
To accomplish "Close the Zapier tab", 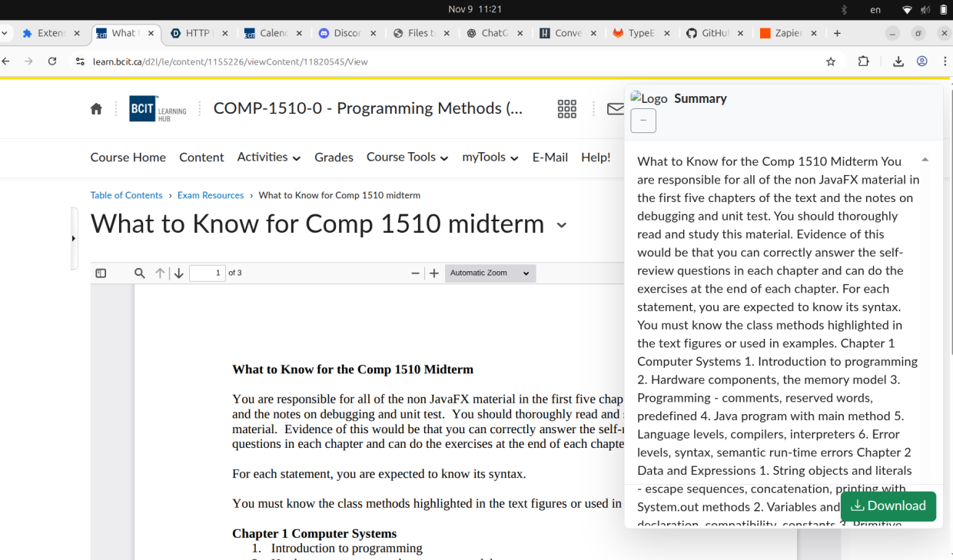I will (814, 34).
